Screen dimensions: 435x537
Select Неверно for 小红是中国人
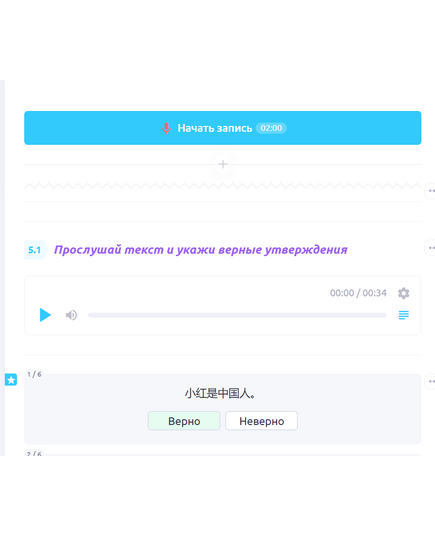coord(261,421)
